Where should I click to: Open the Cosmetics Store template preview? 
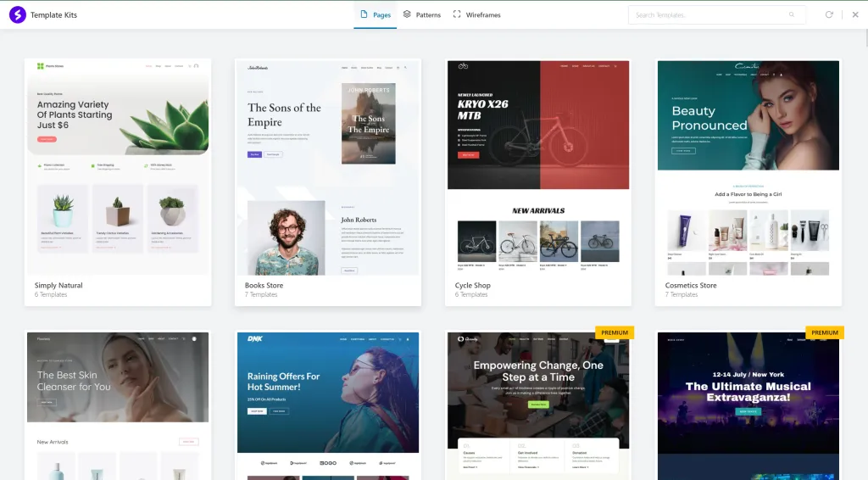(x=748, y=167)
